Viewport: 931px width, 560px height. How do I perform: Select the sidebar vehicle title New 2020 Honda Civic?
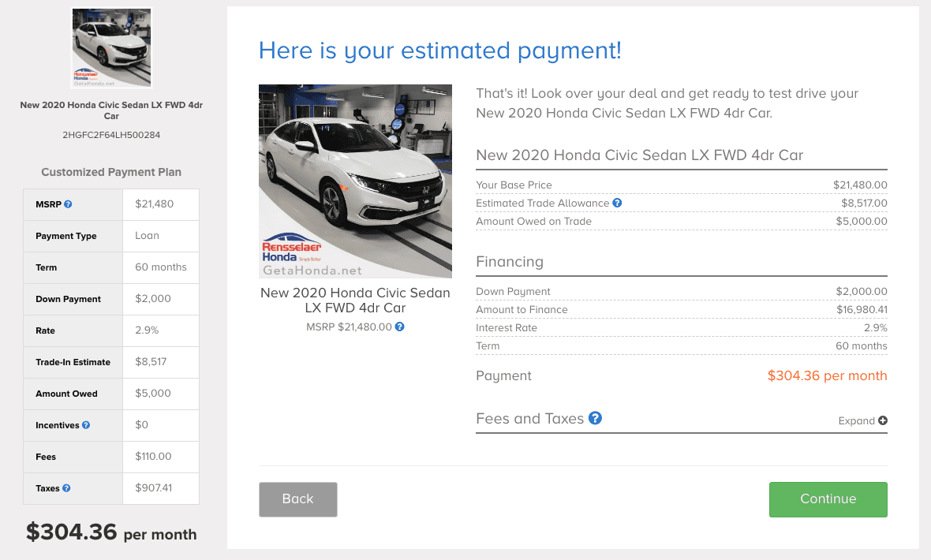point(111,110)
